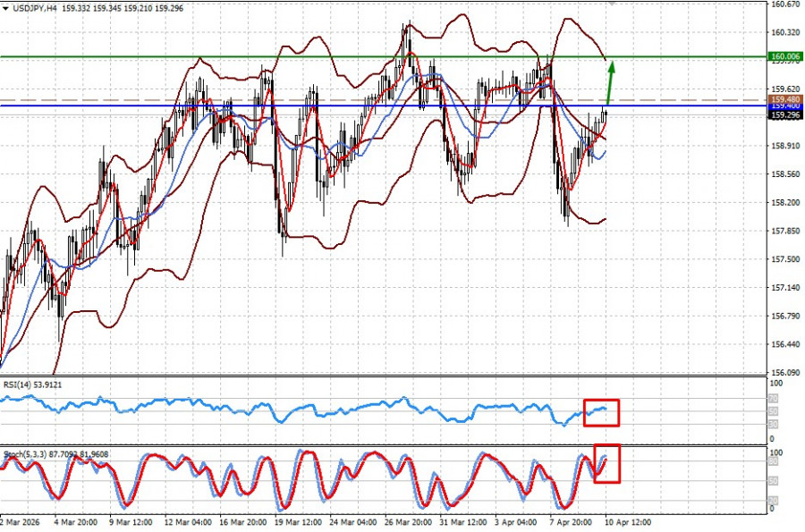
Task: Click the 158.560 price scale value
Action: pyautogui.click(x=785, y=174)
